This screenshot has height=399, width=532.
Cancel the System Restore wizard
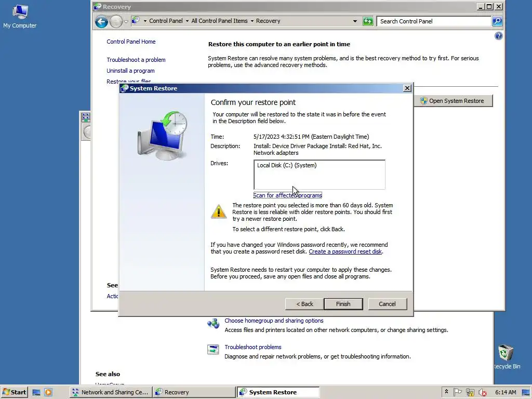pyautogui.click(x=387, y=304)
